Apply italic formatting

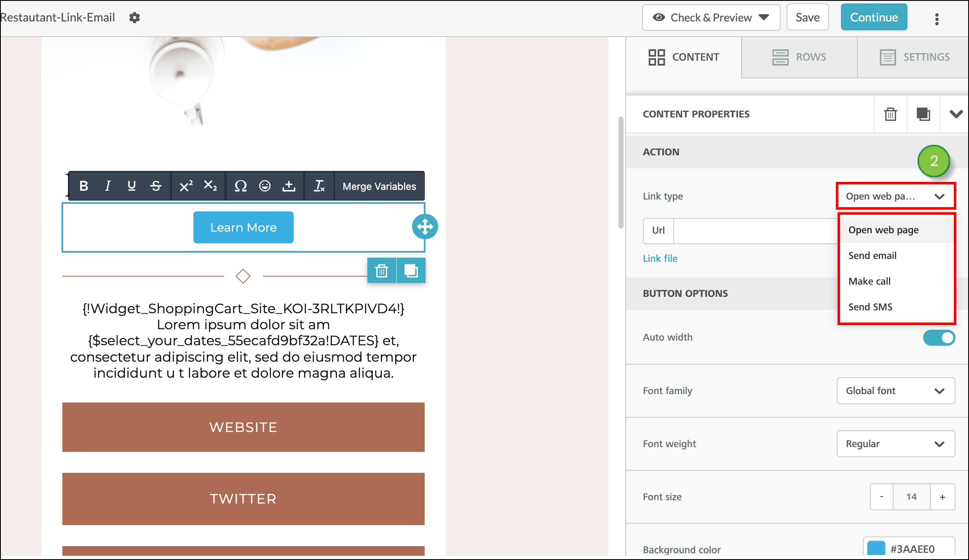click(108, 186)
